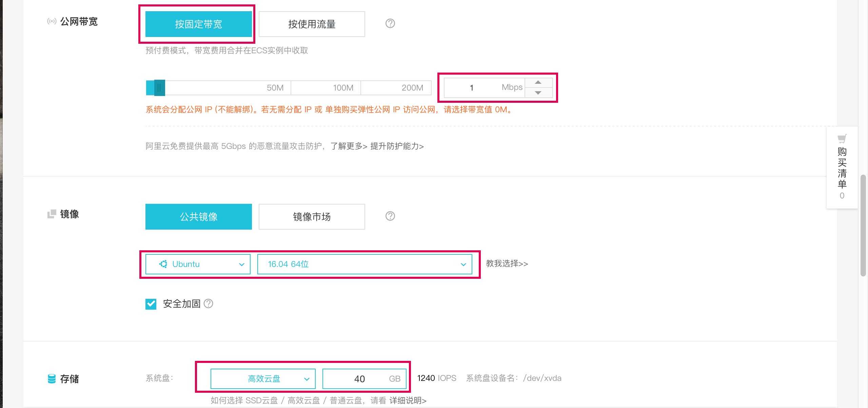Focus the system disk size GB field
Viewport: 868px width, 408px height.
pyautogui.click(x=364, y=378)
